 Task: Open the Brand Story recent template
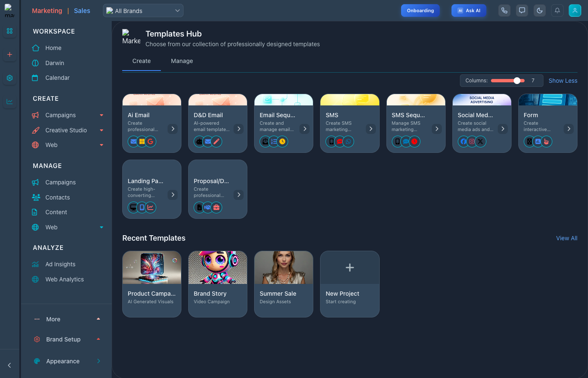(218, 284)
